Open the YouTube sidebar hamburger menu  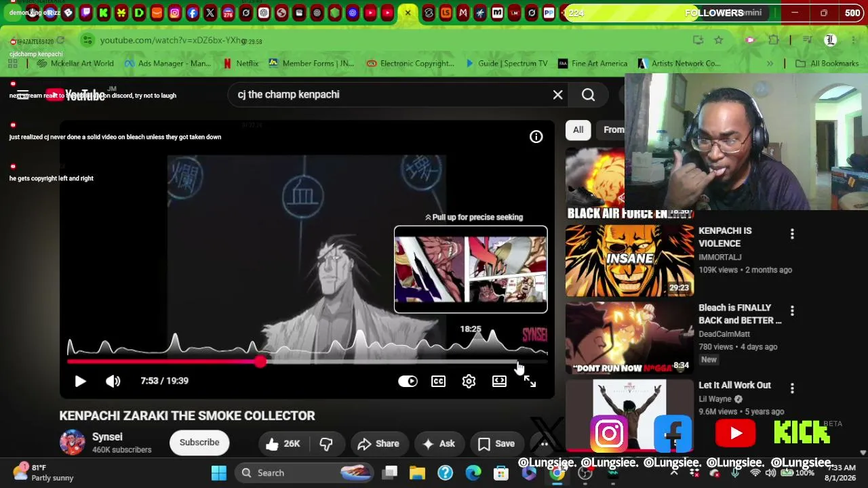coord(22,95)
